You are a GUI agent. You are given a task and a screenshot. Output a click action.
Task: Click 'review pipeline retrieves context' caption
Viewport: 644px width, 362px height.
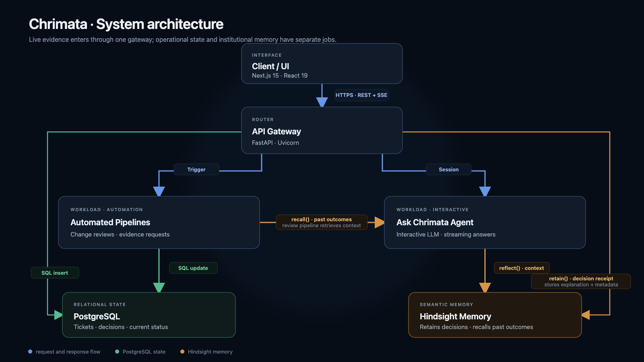[322, 226]
